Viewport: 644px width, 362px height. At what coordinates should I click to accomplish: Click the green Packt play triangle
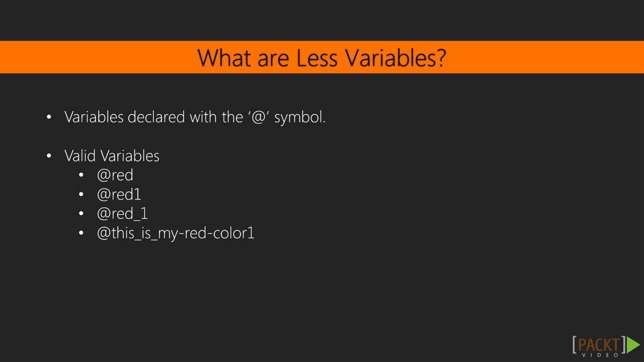tap(633, 344)
